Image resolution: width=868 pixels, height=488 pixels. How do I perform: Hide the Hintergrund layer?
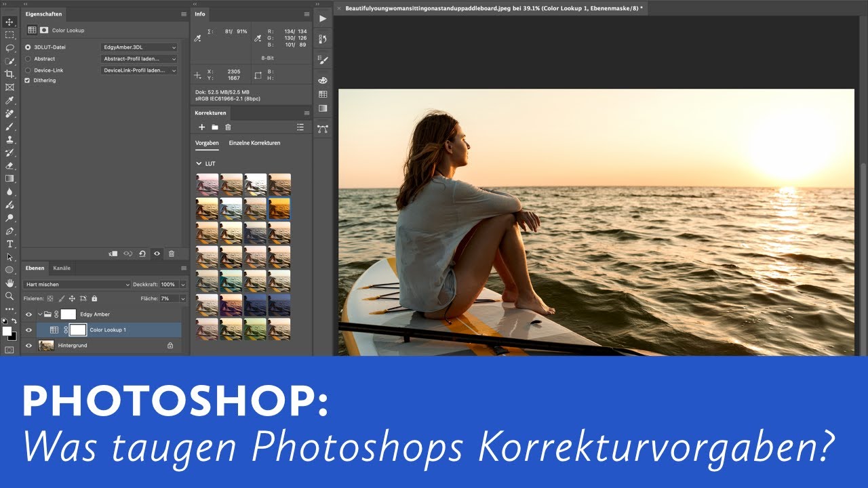(x=28, y=346)
